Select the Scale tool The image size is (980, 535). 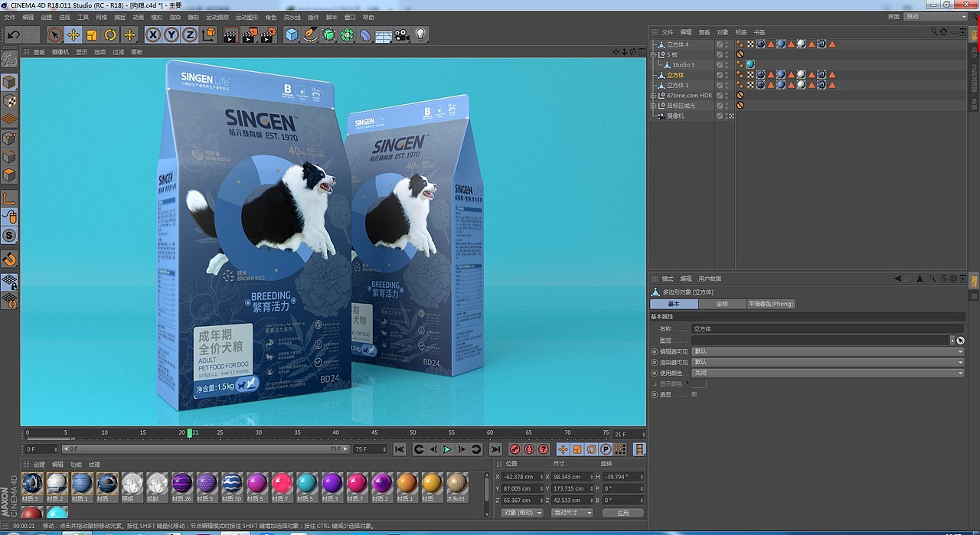tap(92, 34)
